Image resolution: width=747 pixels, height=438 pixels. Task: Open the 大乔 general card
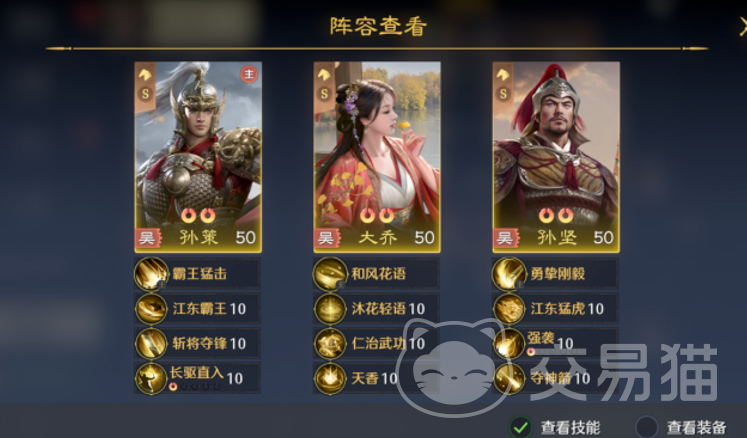coord(377,157)
